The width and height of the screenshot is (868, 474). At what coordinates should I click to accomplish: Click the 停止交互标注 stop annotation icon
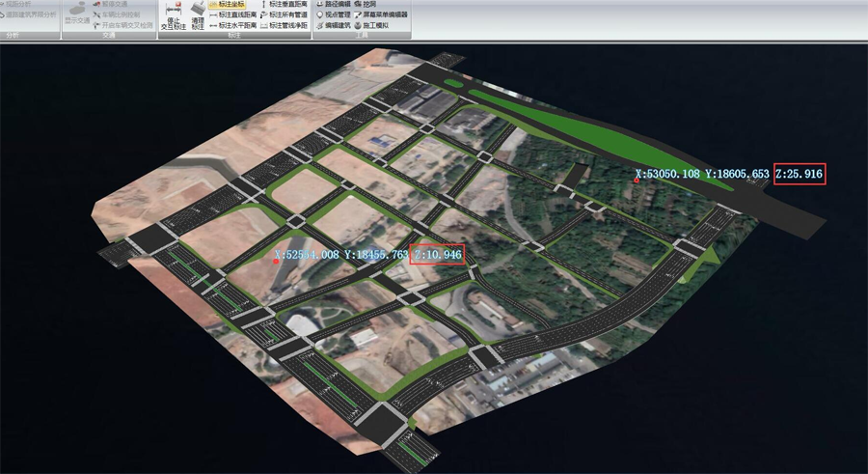174,15
